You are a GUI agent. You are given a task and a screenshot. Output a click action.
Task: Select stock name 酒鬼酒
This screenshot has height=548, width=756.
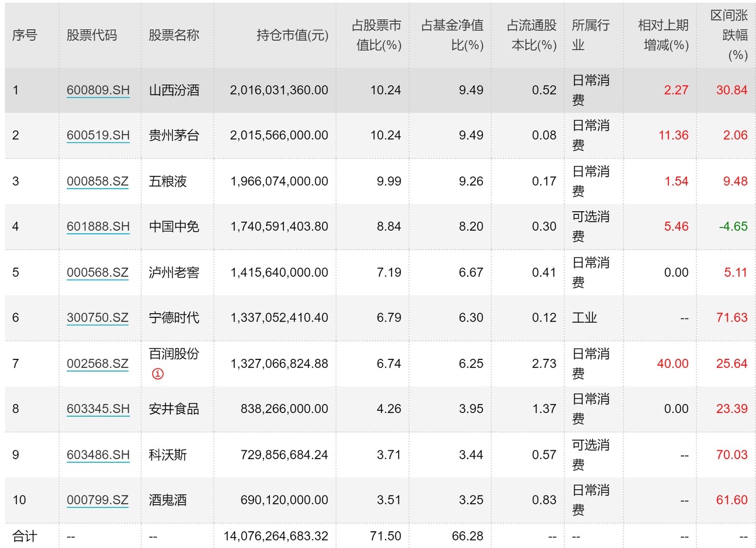click(x=167, y=500)
